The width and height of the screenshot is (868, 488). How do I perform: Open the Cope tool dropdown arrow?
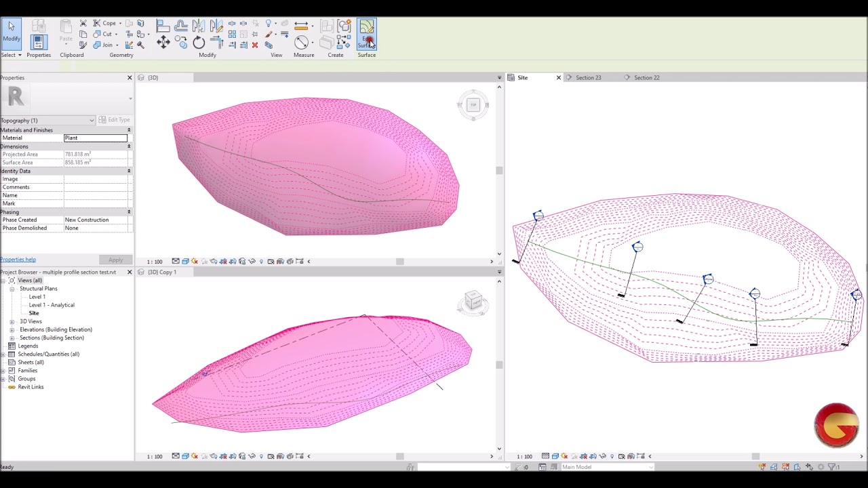120,24
